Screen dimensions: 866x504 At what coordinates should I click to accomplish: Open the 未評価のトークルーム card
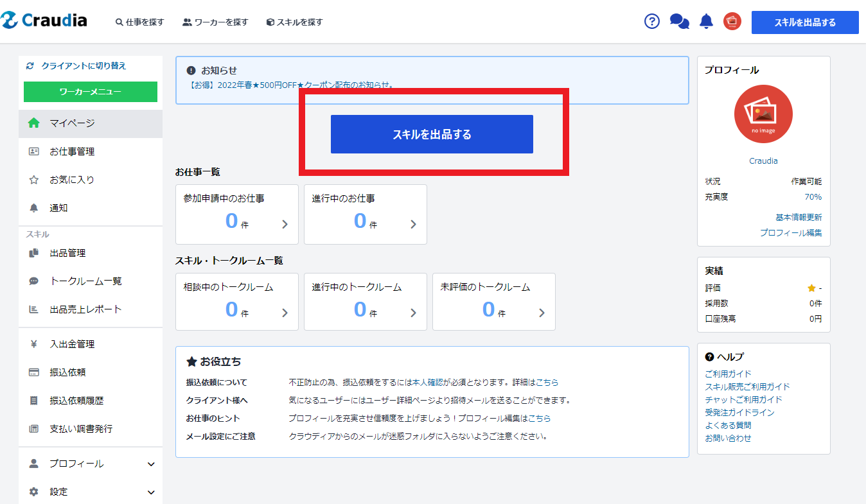point(493,302)
